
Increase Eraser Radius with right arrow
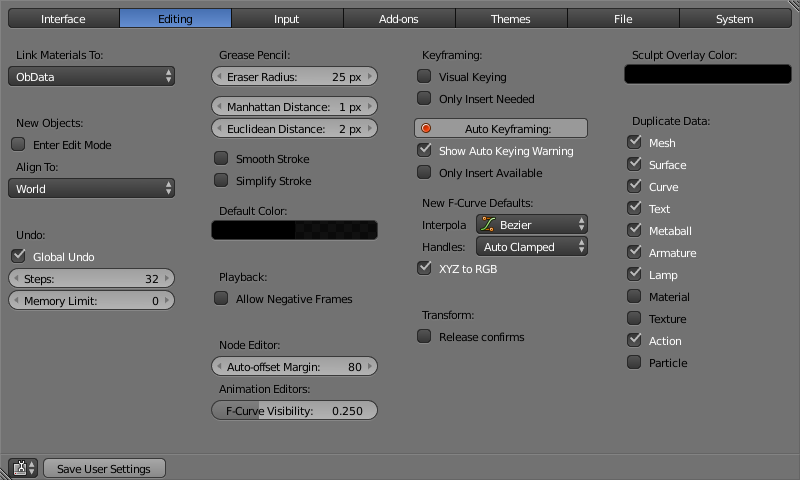coord(371,77)
